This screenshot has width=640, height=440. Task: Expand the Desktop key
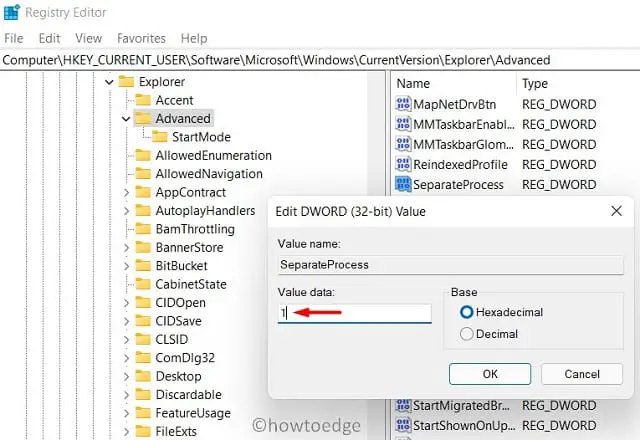point(126,376)
